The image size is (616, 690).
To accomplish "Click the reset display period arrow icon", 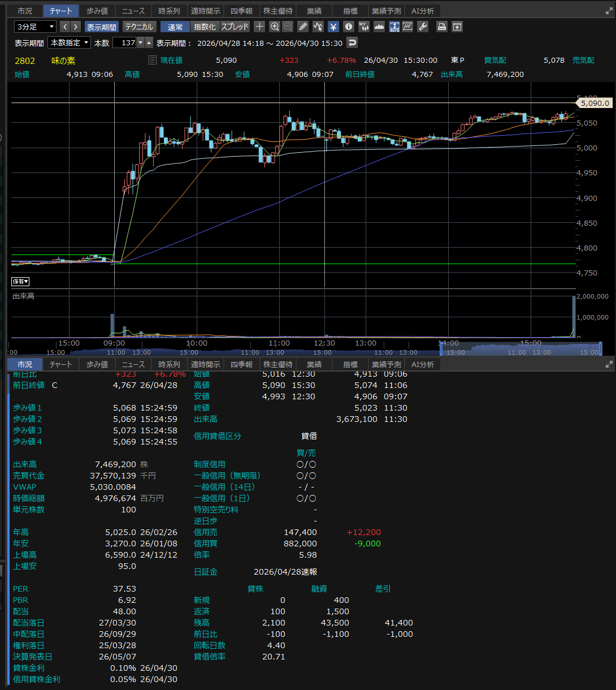I will (352, 43).
